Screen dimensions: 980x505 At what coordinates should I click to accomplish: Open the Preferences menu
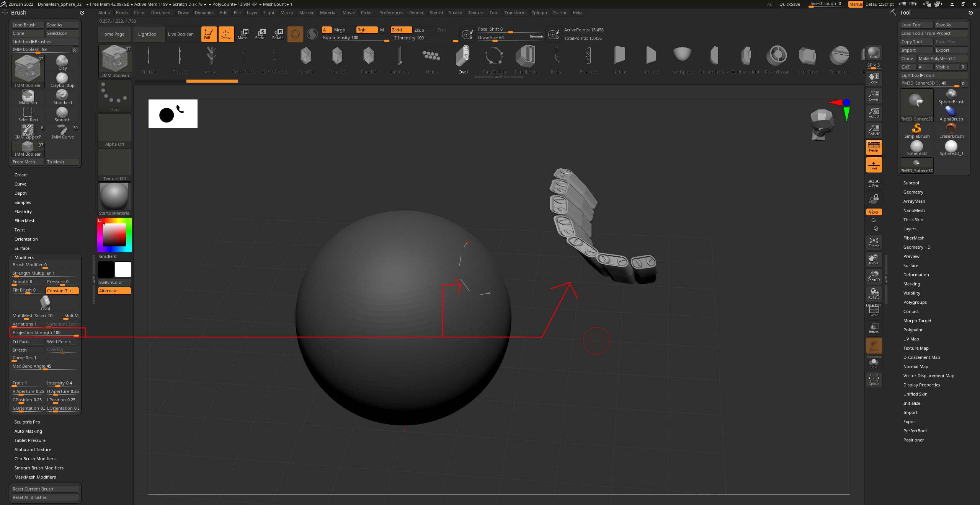tap(391, 13)
